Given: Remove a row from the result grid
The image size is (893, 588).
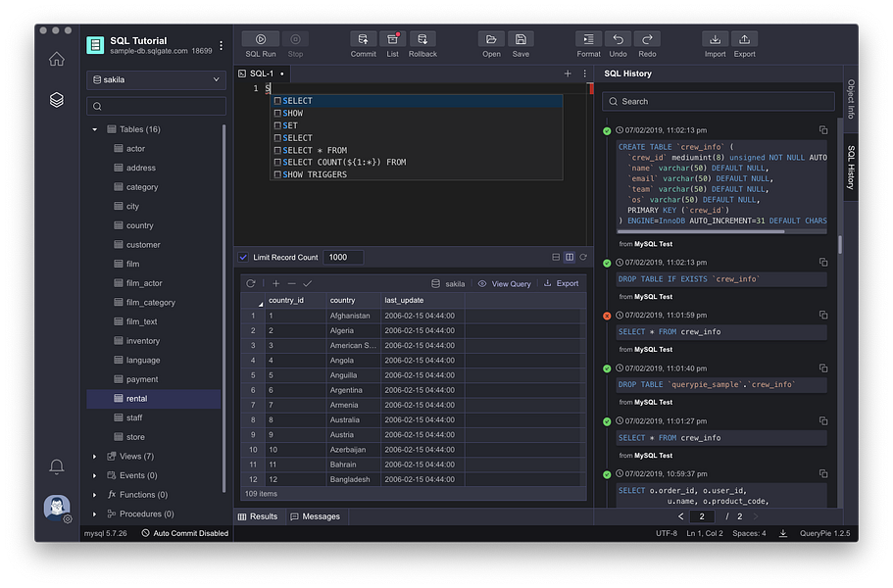Looking at the screenshot, I should pos(291,283).
